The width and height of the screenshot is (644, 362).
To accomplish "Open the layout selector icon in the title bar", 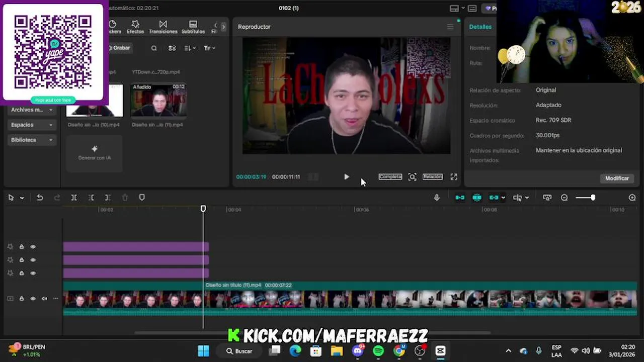I will point(454,8).
